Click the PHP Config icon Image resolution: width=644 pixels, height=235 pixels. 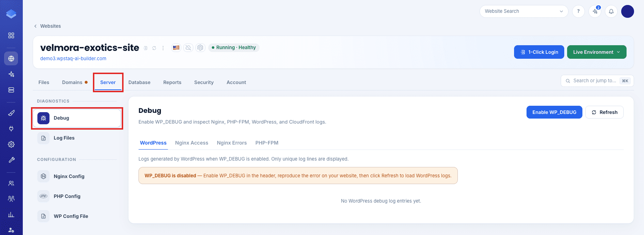point(43,196)
